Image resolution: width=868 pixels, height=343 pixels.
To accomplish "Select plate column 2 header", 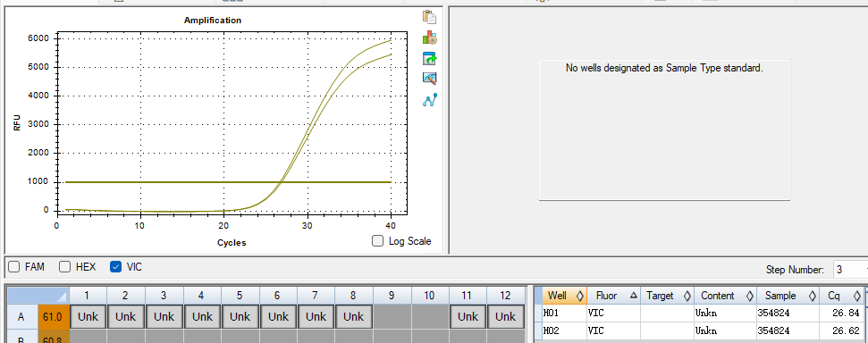I will (x=126, y=296).
